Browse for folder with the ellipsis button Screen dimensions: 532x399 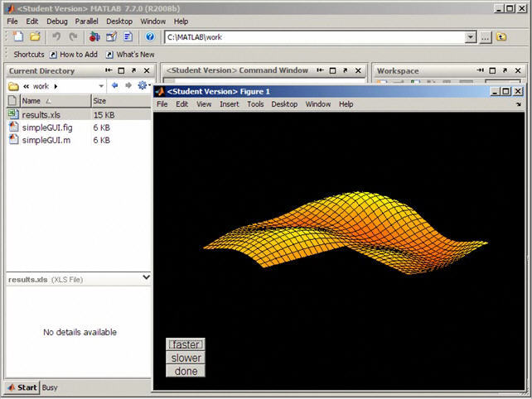click(x=485, y=37)
